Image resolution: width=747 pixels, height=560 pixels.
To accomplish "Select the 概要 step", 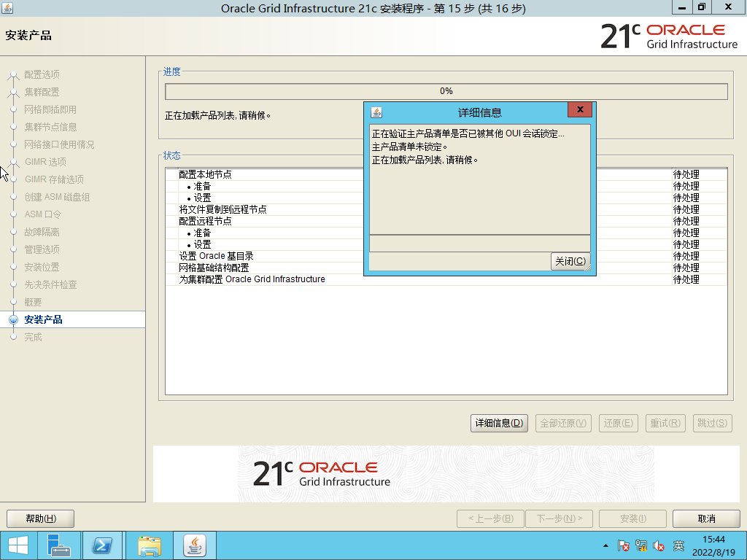I will 33,302.
